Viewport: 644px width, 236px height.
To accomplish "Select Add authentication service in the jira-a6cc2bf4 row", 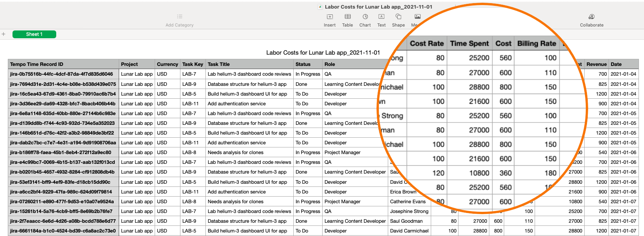I will (250, 192).
